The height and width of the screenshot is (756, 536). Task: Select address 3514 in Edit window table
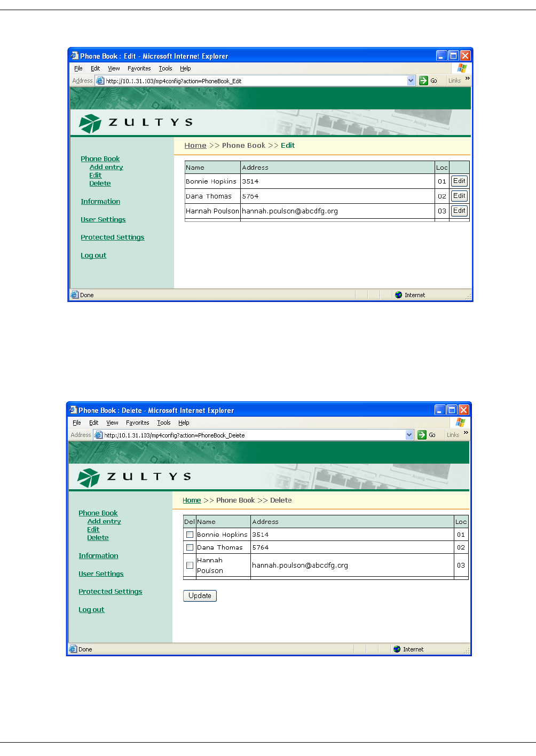point(250,181)
